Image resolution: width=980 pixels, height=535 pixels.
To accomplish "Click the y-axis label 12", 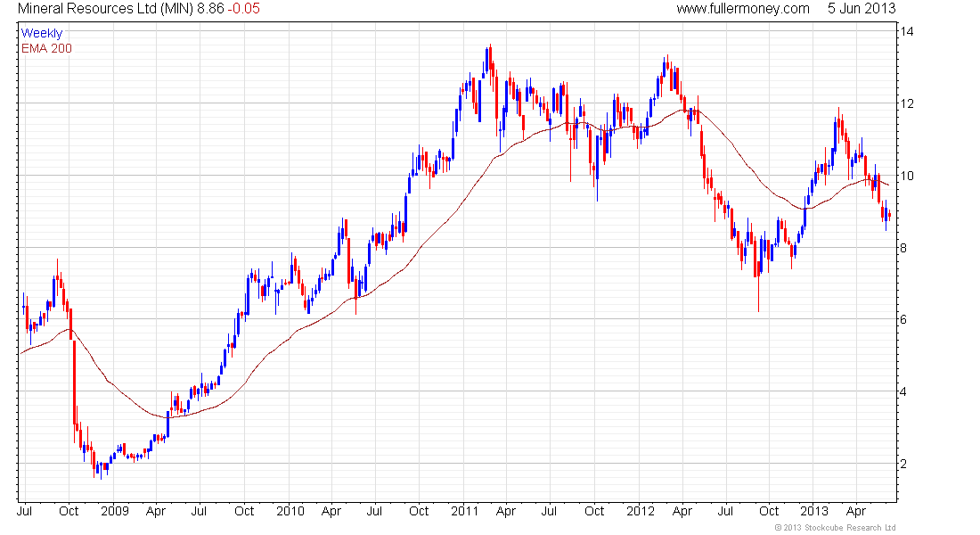I will pos(906,103).
